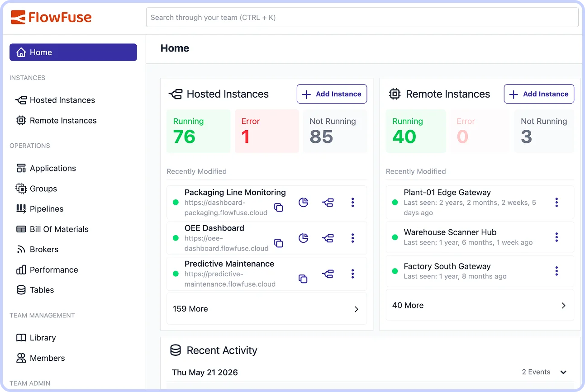Show hosted instances Not Running
This screenshot has width=585, height=392.
pyautogui.click(x=335, y=131)
